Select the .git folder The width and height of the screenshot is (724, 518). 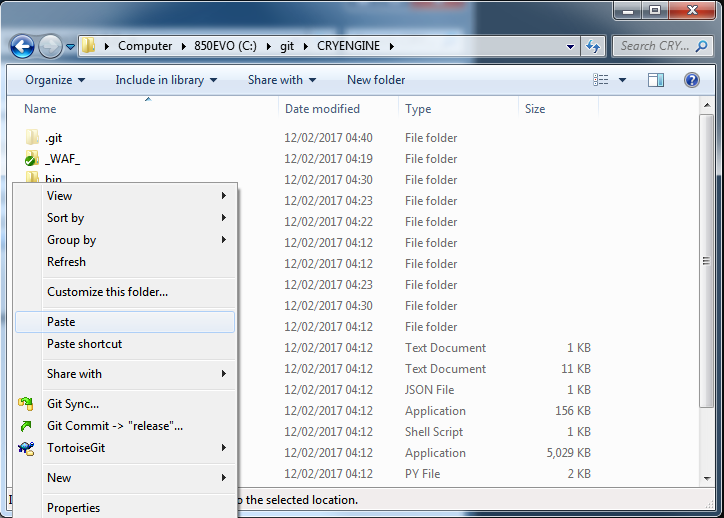(53, 138)
